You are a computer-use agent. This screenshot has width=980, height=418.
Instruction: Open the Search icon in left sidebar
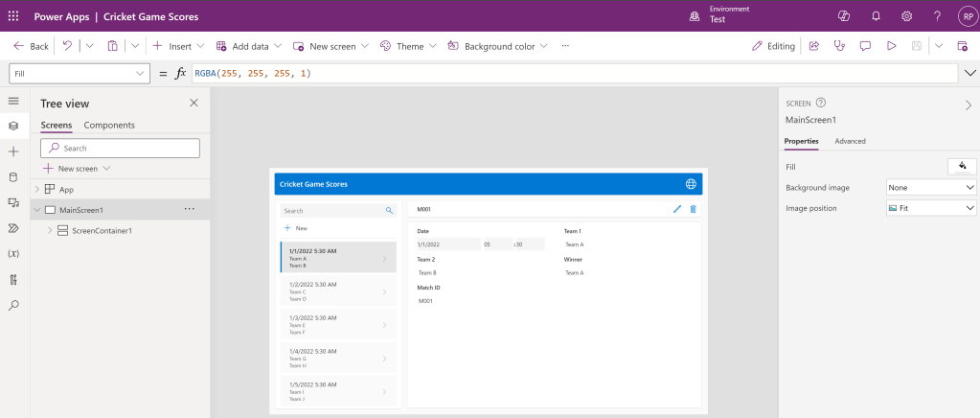click(13, 305)
